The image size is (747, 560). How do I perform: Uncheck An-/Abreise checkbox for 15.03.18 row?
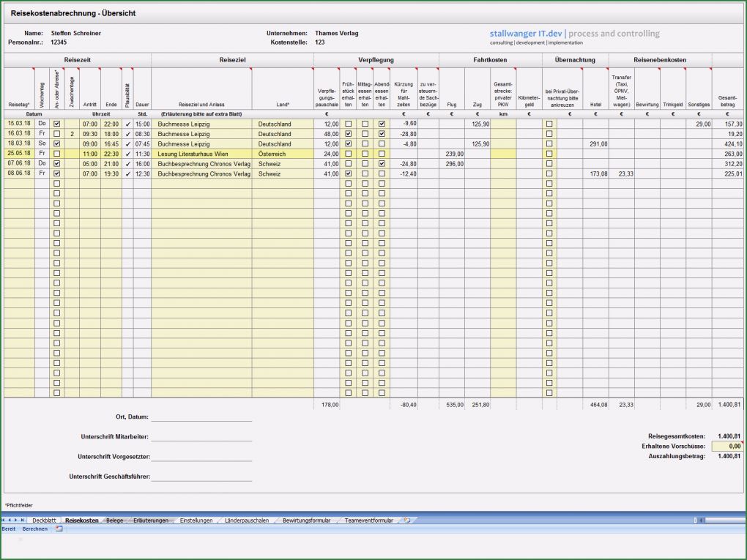tap(56, 124)
